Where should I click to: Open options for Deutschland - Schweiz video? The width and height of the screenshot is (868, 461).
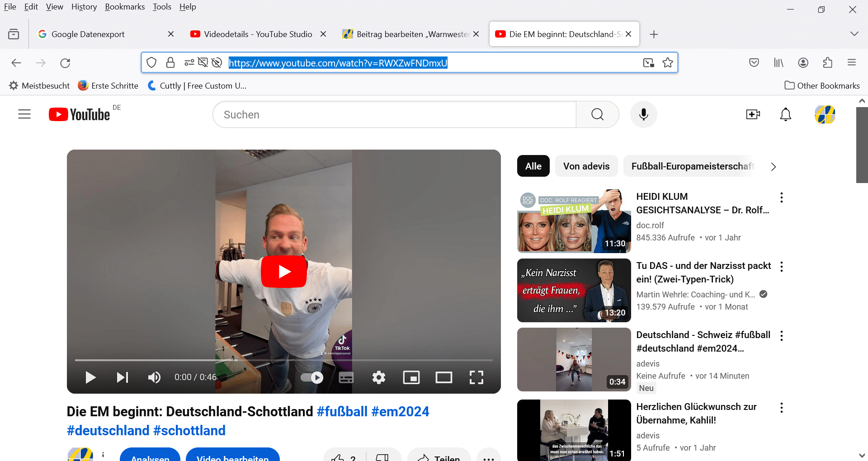782,336
